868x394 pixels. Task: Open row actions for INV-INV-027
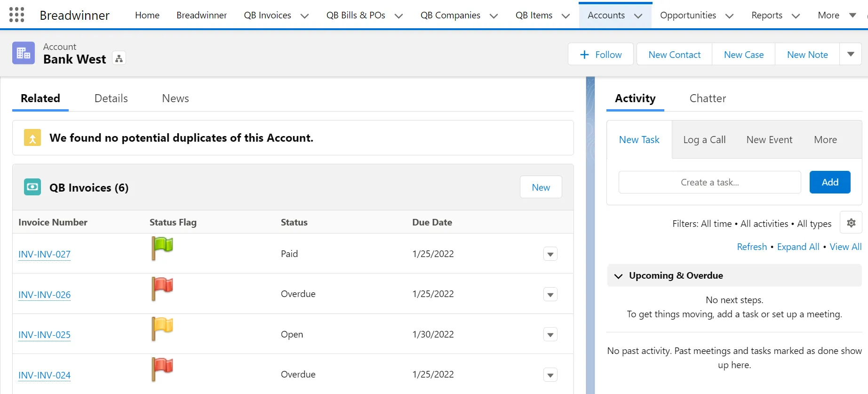[550, 254]
